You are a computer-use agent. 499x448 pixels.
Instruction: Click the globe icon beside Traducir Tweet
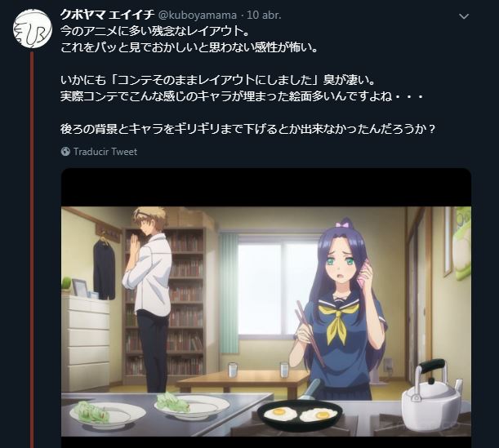[65, 151]
